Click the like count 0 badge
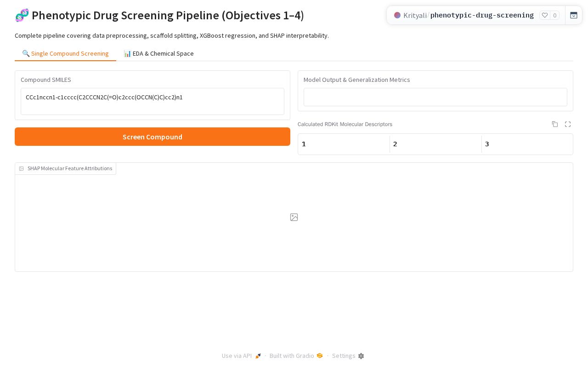This screenshot has width=588, height=368. coord(555,15)
